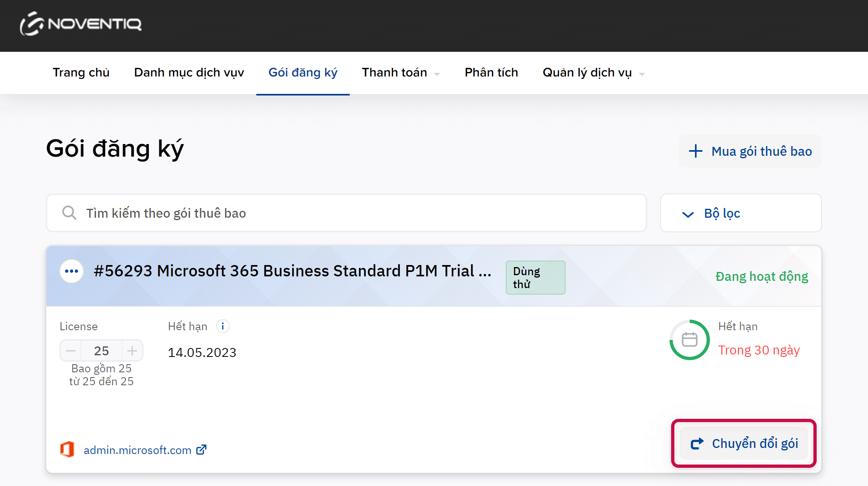Expand the Quản lý dịch vụ menu
The width and height of the screenshot is (868, 486).
click(x=593, y=73)
